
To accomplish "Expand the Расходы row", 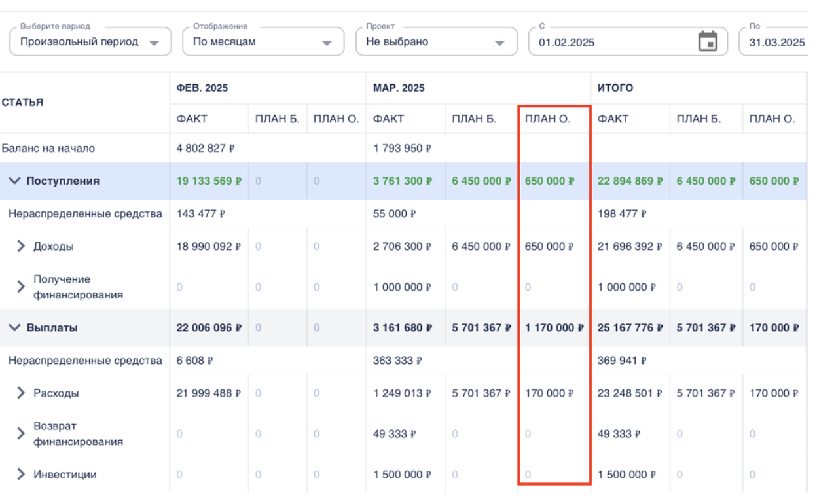I will point(21,393).
